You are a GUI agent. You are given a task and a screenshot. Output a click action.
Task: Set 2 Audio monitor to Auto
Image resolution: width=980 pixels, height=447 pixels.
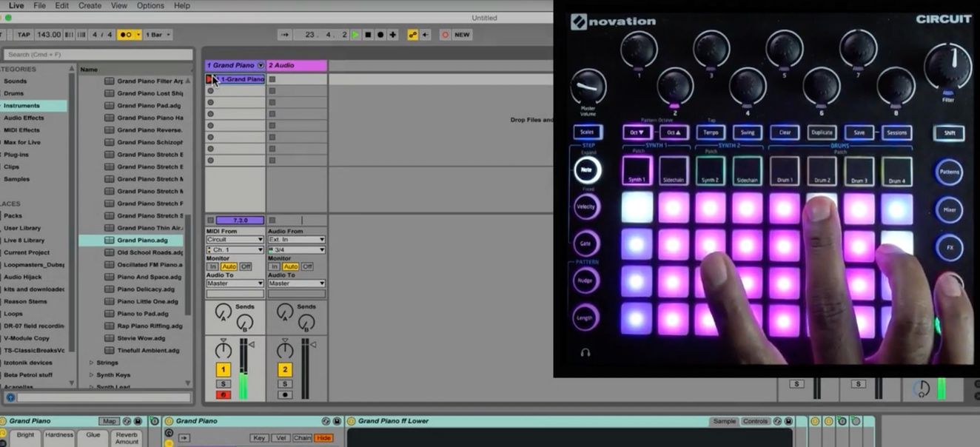tap(290, 266)
